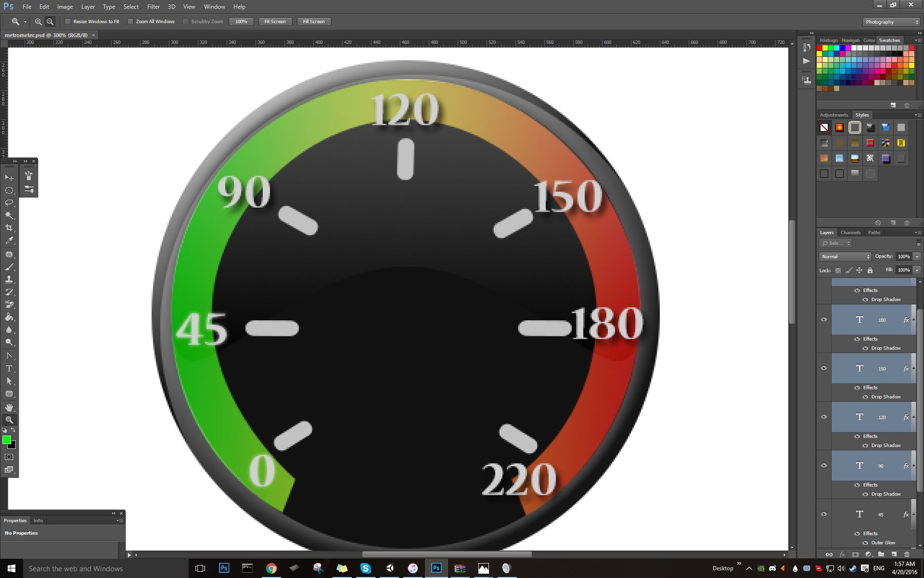Open the Filter menu

(154, 7)
